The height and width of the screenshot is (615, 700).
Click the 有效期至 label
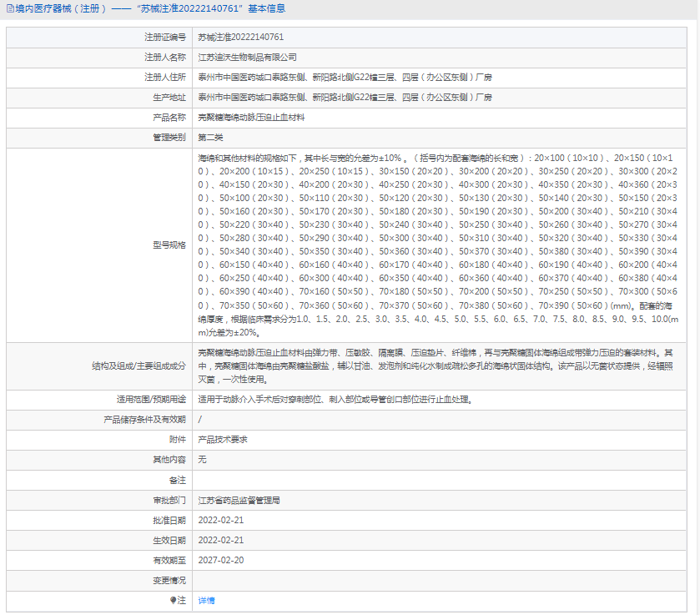point(169,560)
